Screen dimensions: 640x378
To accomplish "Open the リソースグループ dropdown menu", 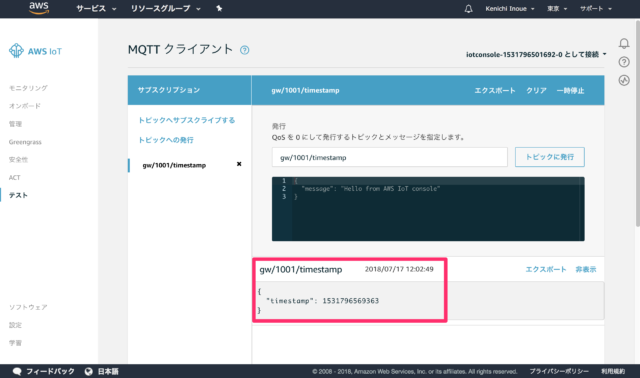I will pyautogui.click(x=165, y=9).
